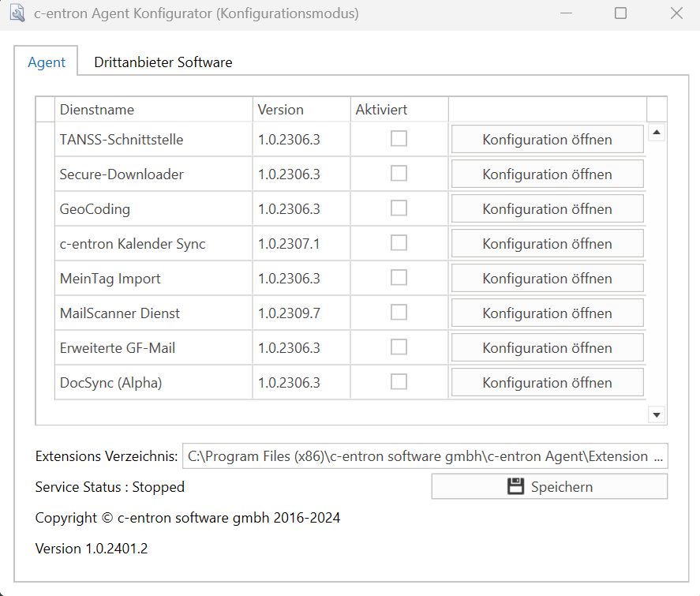Click the c-entron Agent Konfigurator title bar icon
Screen dimensions: 700x596
[17, 13]
